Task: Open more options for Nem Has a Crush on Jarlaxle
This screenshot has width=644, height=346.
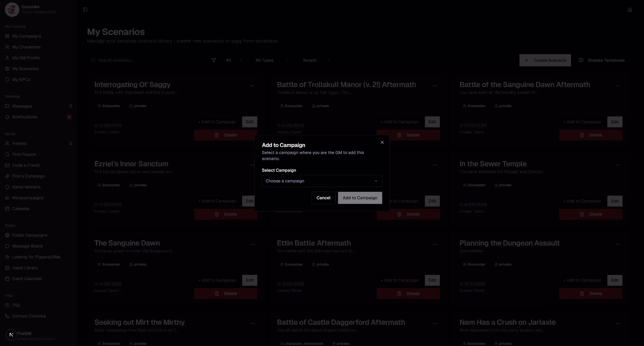Action: [x=618, y=323]
